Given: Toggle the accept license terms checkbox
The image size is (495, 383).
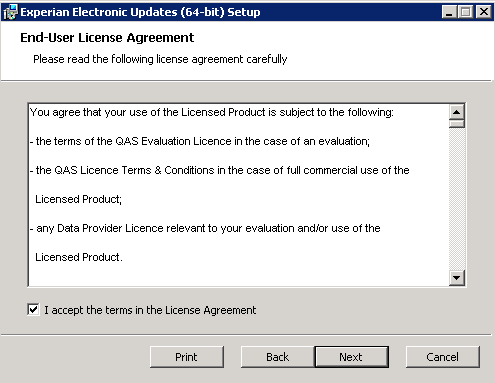Looking at the screenshot, I should (33, 310).
